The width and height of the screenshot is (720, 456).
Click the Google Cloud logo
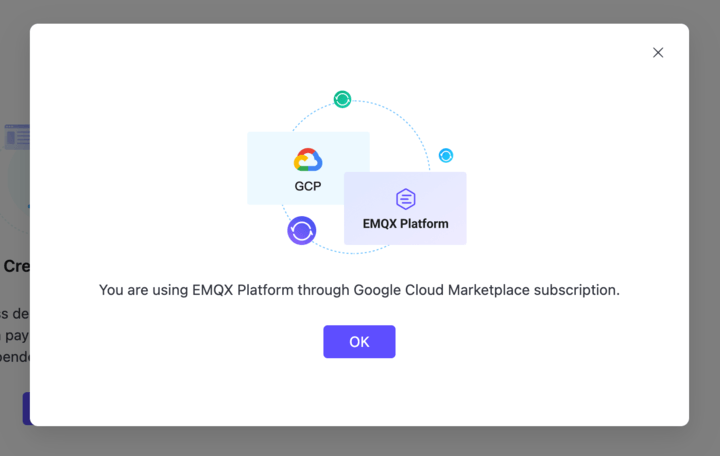308,160
